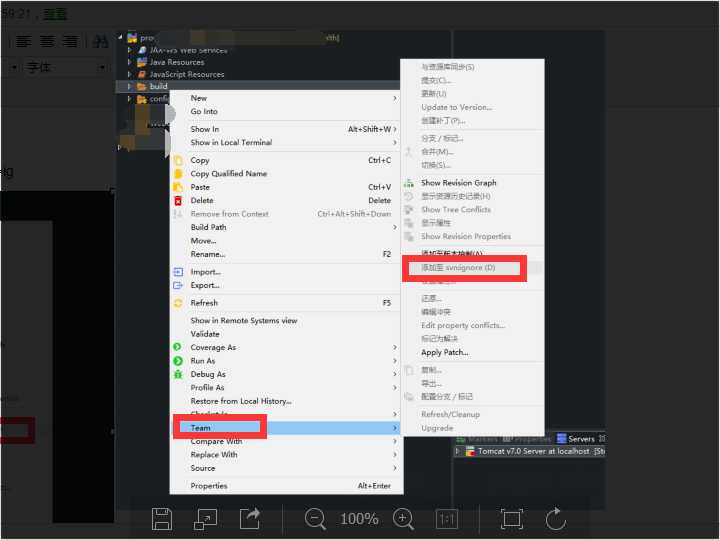Expand the JavaScript Resources tree node
This screenshot has height=540, width=720.
click(129, 74)
